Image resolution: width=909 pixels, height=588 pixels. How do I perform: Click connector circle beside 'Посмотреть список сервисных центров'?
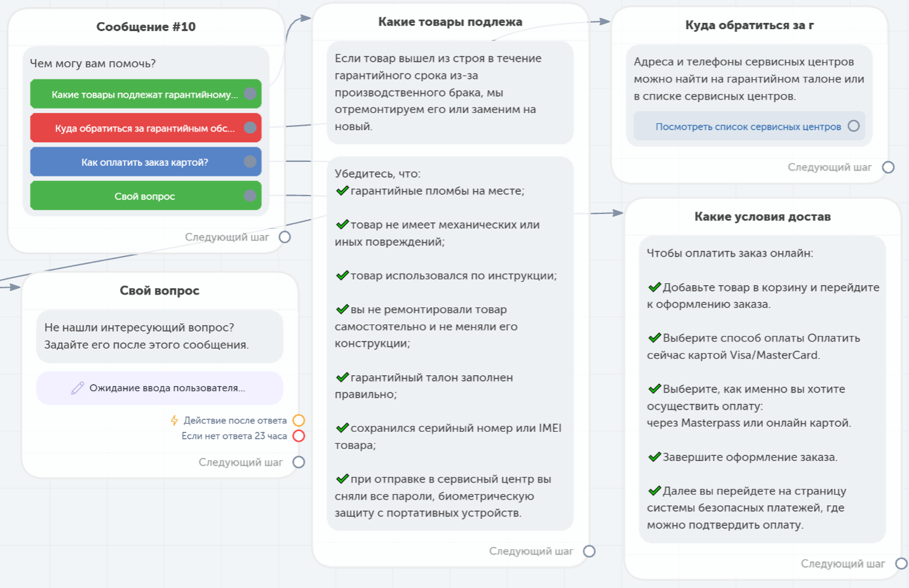854,126
